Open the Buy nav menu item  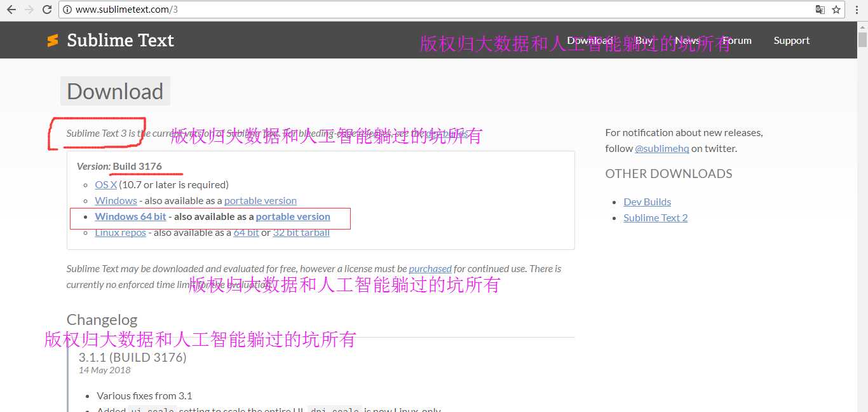(644, 40)
